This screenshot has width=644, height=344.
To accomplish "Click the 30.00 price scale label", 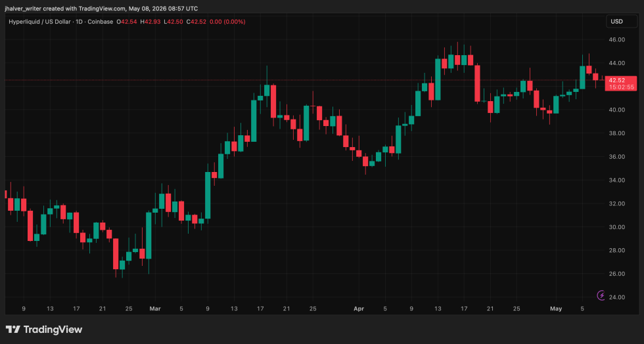I will [x=617, y=227].
